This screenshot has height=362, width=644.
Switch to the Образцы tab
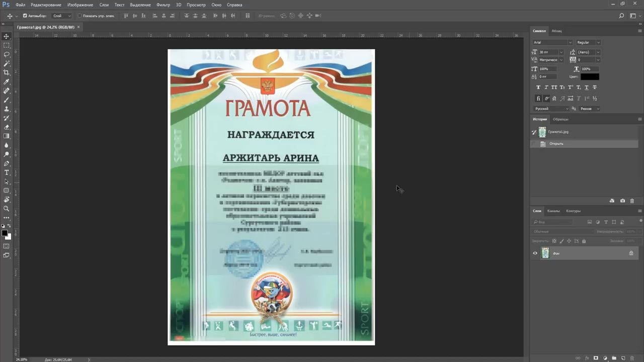click(560, 119)
